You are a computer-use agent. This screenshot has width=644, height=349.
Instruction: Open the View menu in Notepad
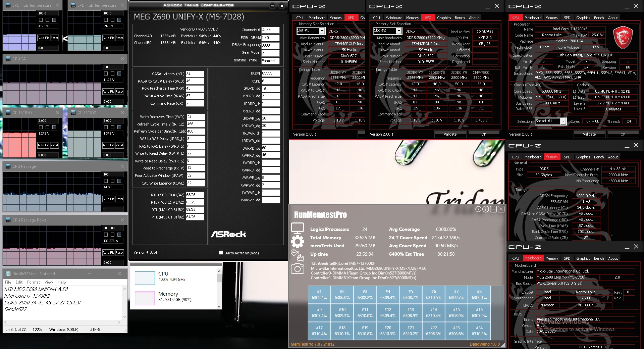[49, 282]
